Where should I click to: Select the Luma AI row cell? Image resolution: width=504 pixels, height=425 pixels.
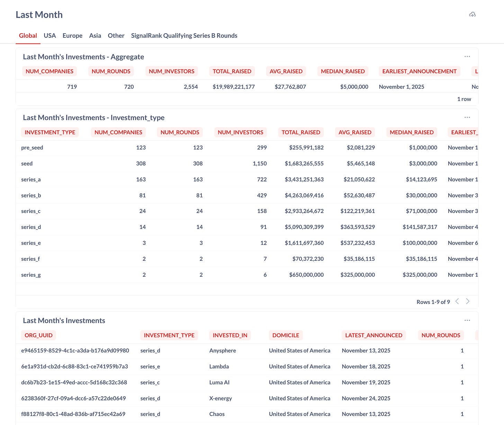219,382
